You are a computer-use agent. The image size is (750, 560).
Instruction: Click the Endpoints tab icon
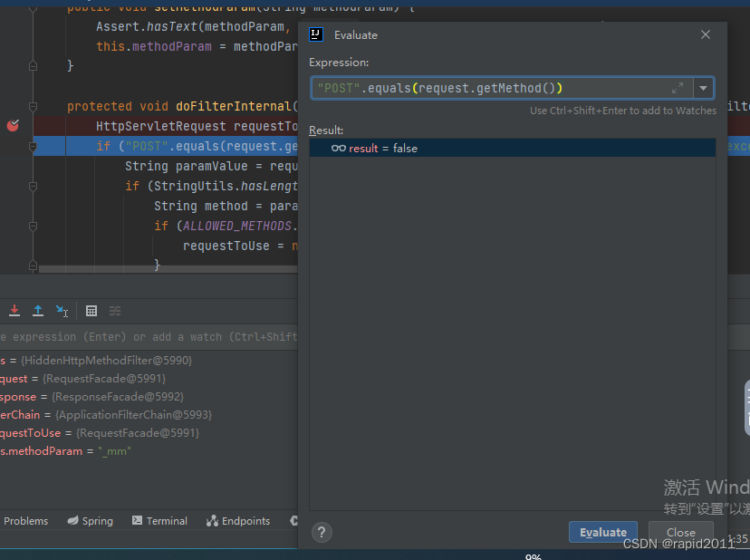[212, 521]
